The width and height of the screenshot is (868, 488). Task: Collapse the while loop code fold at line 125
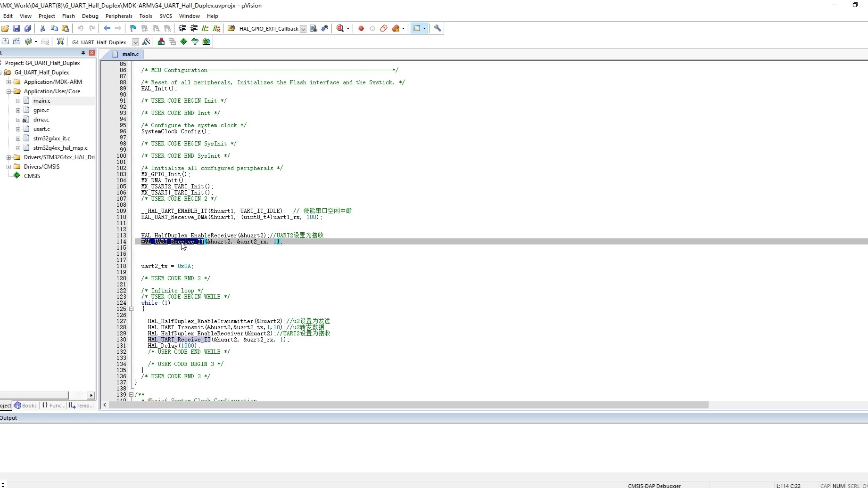point(132,309)
